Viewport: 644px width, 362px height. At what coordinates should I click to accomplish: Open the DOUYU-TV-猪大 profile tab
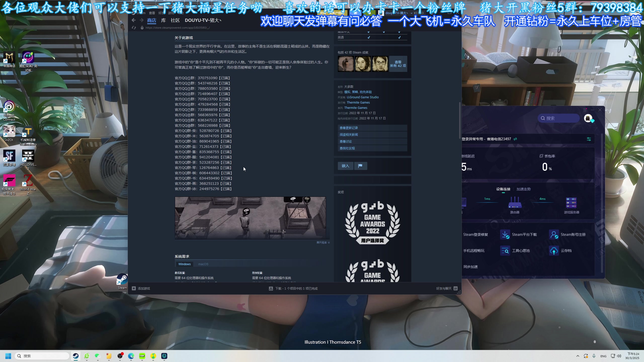tap(203, 20)
